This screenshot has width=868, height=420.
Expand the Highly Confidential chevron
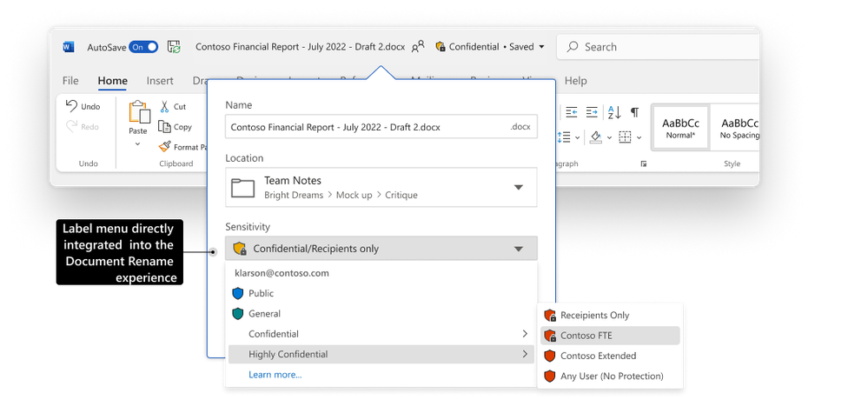(525, 354)
